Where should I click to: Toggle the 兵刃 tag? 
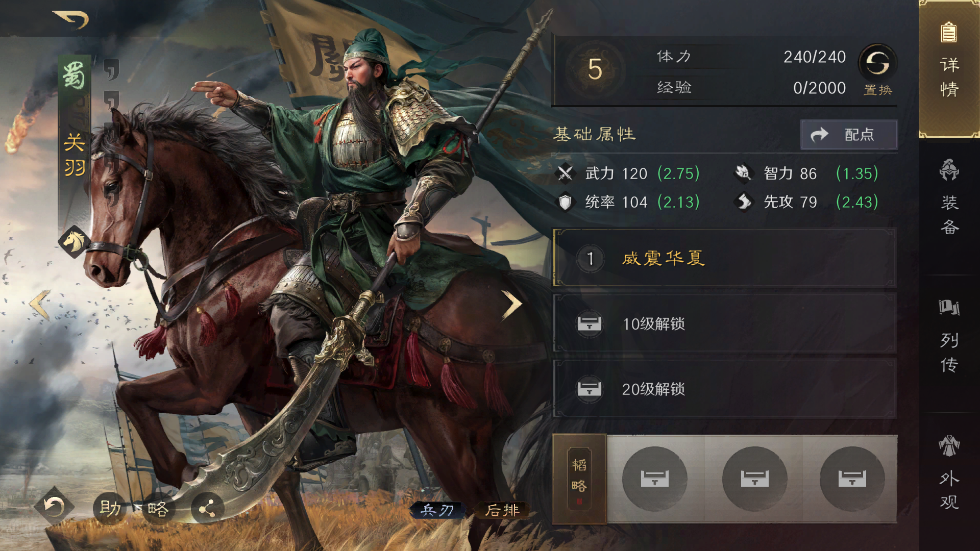(437, 510)
